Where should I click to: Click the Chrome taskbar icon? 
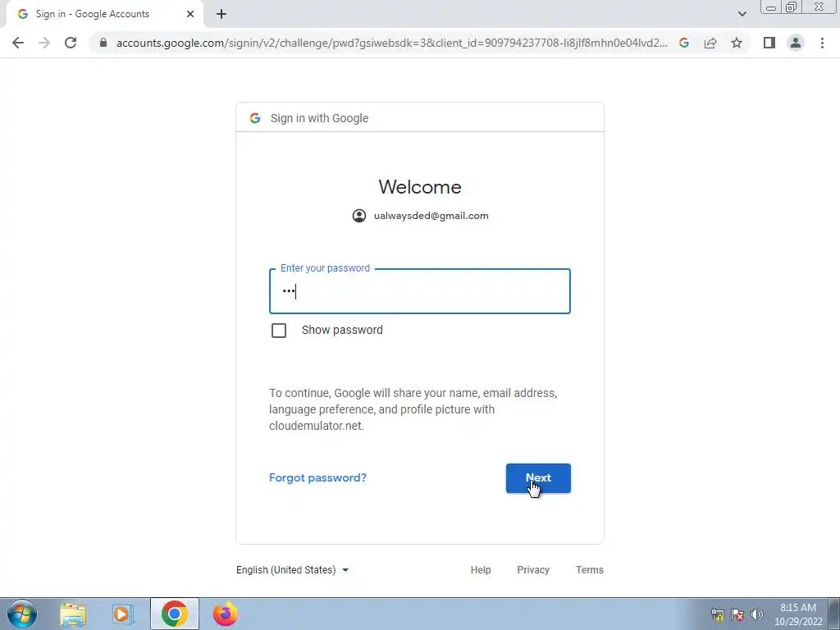click(x=174, y=614)
